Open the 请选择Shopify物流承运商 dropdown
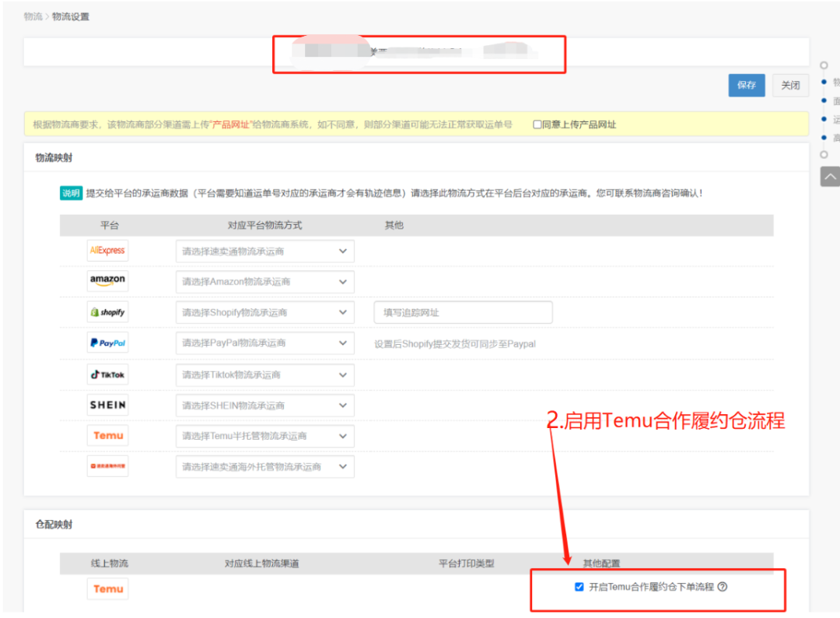 pos(264,312)
